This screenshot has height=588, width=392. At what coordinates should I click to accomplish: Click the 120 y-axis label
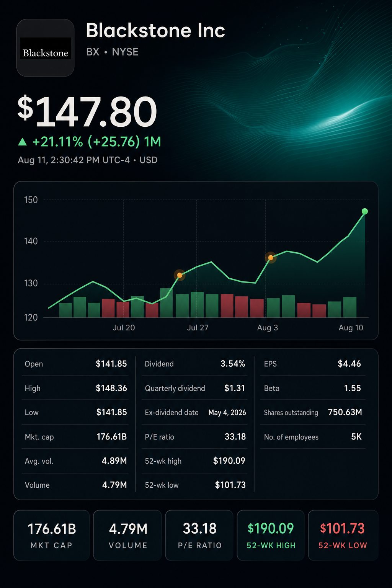(x=31, y=317)
